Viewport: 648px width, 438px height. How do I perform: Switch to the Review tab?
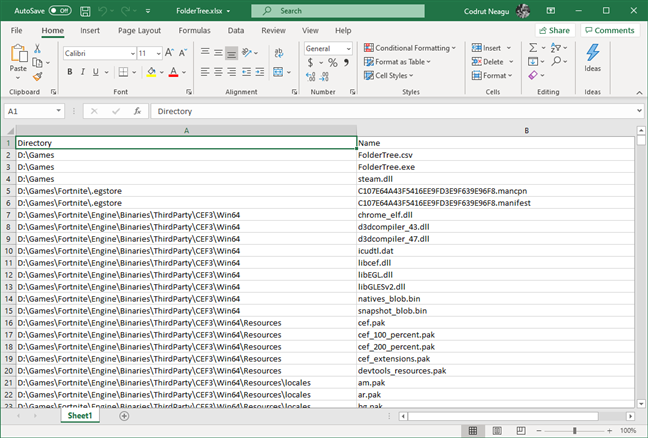(273, 30)
